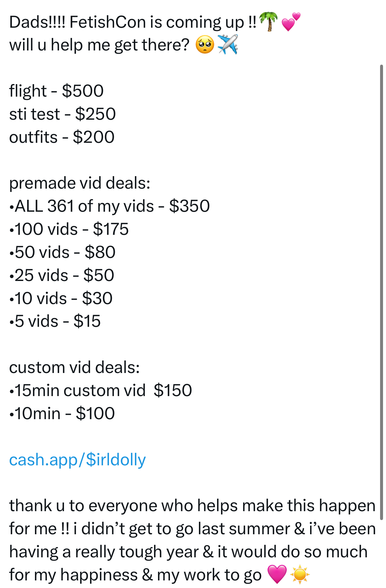Screen dimensions: 386x588
Task: Click the '25 vids - $50' line
Action: [x=62, y=275]
